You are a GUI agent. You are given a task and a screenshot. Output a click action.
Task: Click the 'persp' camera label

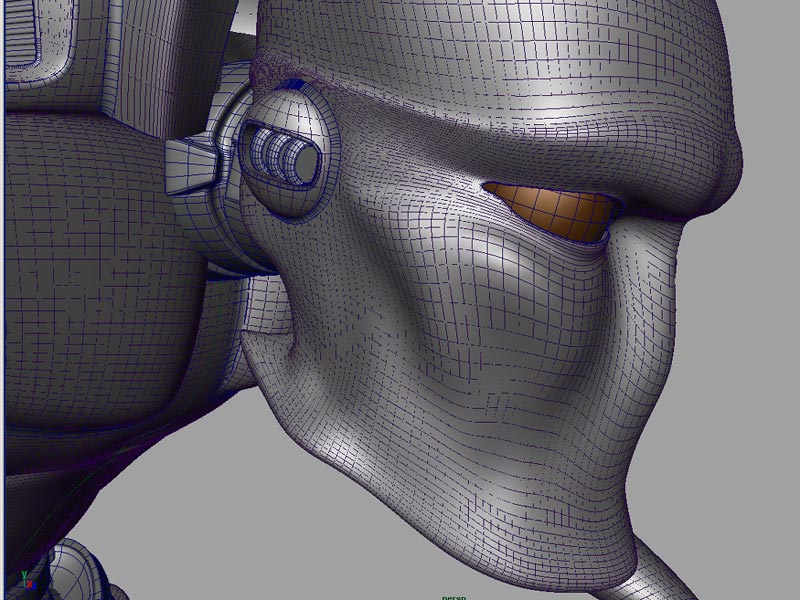(454, 597)
